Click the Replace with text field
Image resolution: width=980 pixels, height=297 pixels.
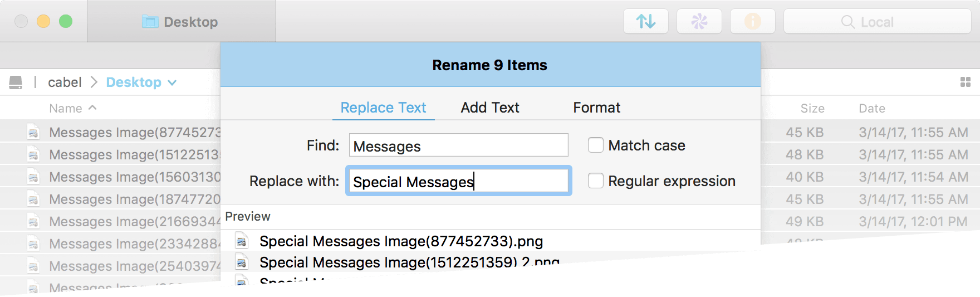coord(458,181)
